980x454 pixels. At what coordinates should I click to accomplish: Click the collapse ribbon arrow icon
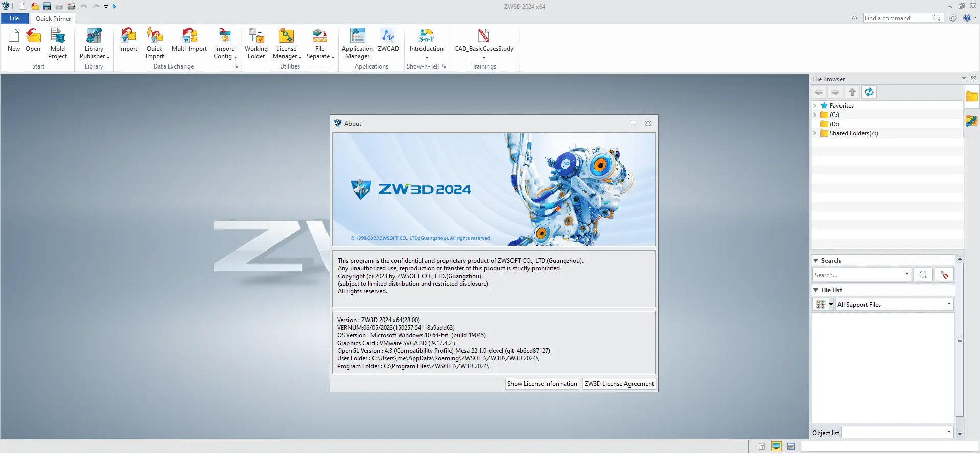point(854,18)
